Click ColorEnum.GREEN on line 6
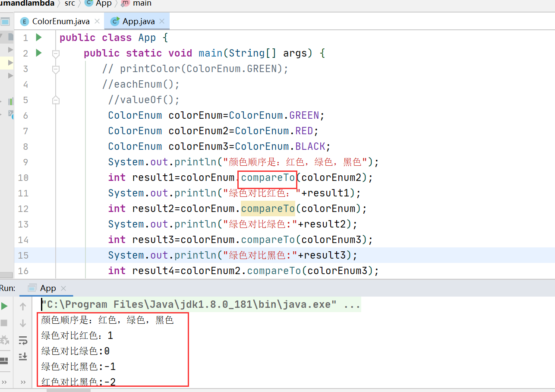This screenshot has width=555, height=392. 274,115
